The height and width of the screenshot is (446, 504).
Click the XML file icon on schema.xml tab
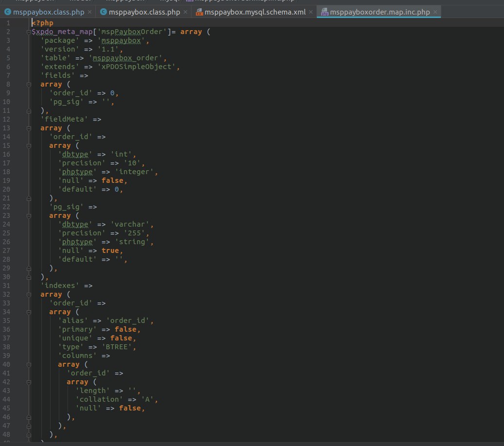199,12
